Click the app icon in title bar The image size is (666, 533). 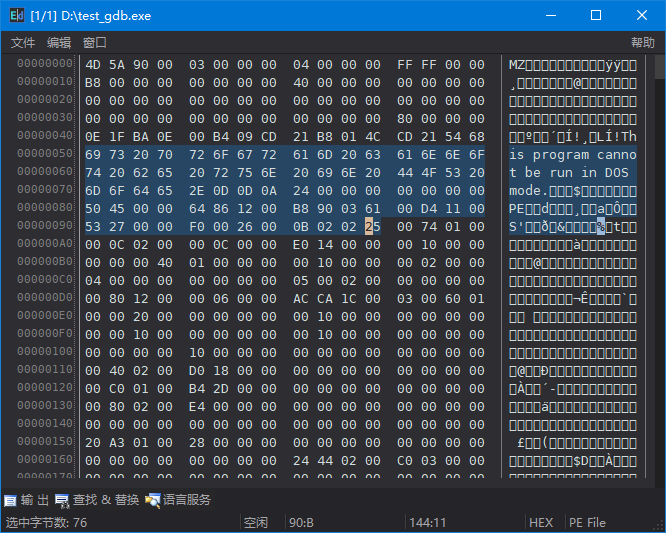pos(17,15)
